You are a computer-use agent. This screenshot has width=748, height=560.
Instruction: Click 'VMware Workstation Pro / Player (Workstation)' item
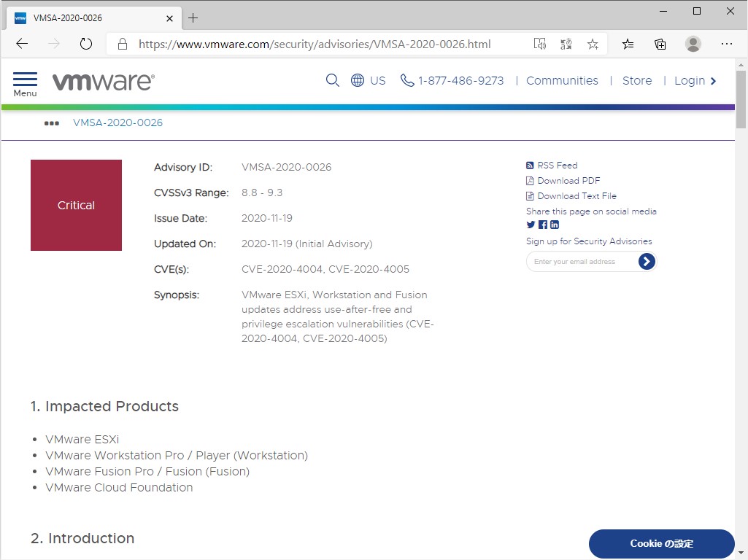177,456
